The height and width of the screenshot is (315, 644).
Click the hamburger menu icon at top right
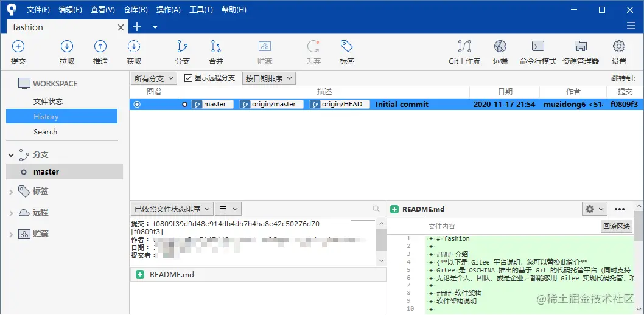pos(631,26)
